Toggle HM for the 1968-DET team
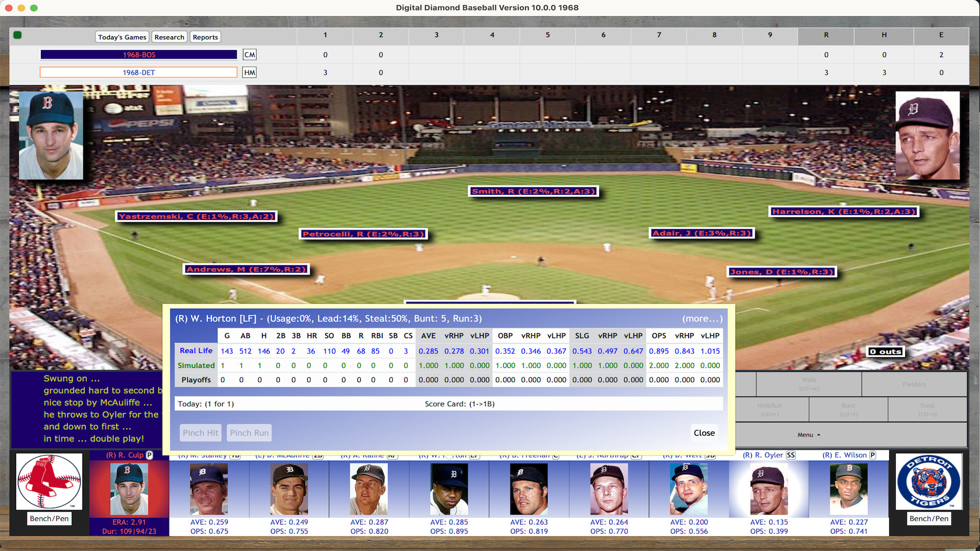 pos(249,72)
